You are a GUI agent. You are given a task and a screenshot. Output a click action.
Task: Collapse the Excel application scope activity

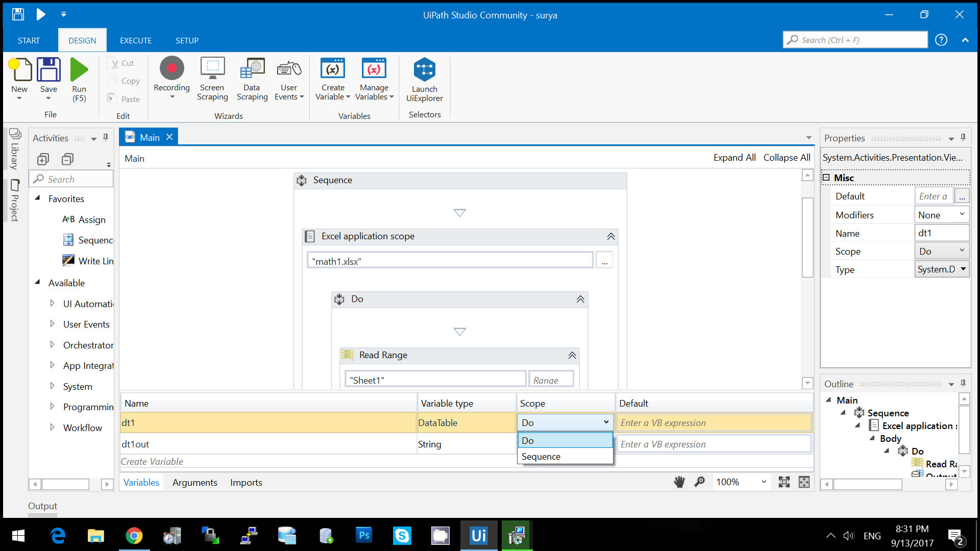[610, 236]
